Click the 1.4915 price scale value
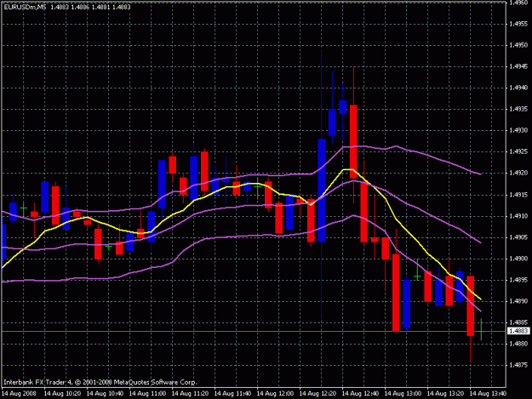532x399 pixels. point(518,195)
